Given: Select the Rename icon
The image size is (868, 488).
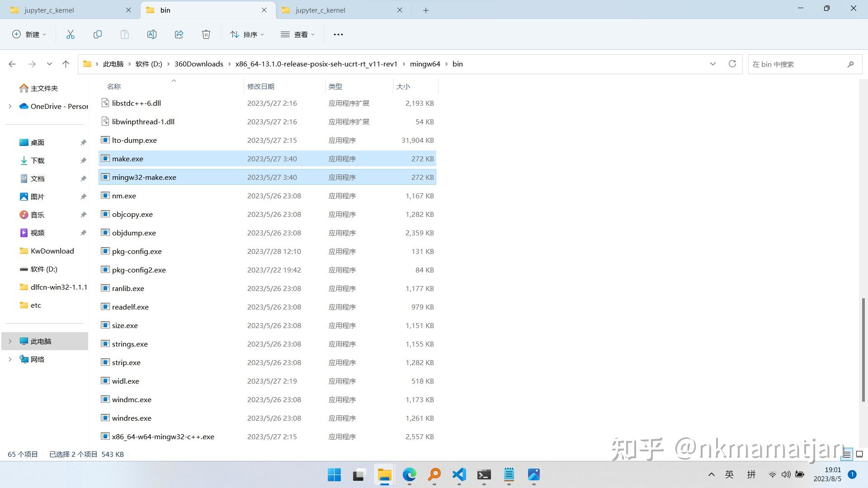Looking at the screenshot, I should (x=152, y=34).
